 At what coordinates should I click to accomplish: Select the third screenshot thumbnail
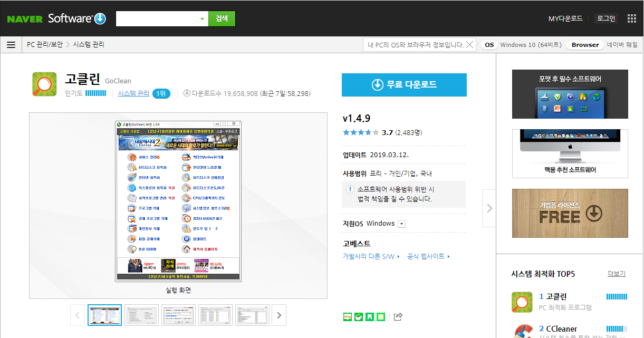tap(178, 315)
